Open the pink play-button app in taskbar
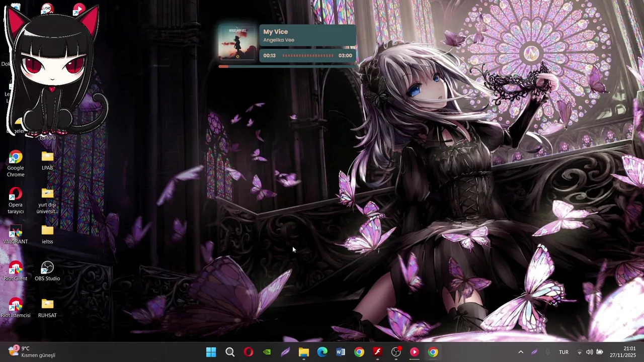Image resolution: width=644 pixels, height=362 pixels. (x=415, y=352)
